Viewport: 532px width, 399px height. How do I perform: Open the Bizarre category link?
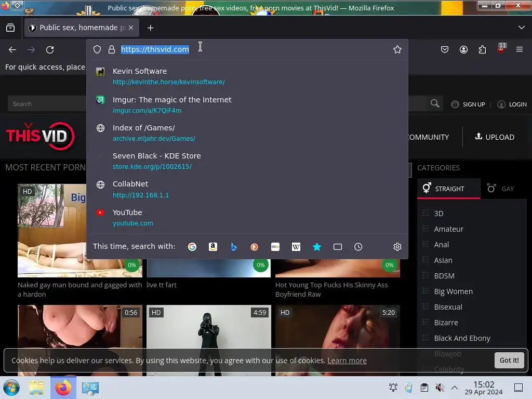point(446,323)
